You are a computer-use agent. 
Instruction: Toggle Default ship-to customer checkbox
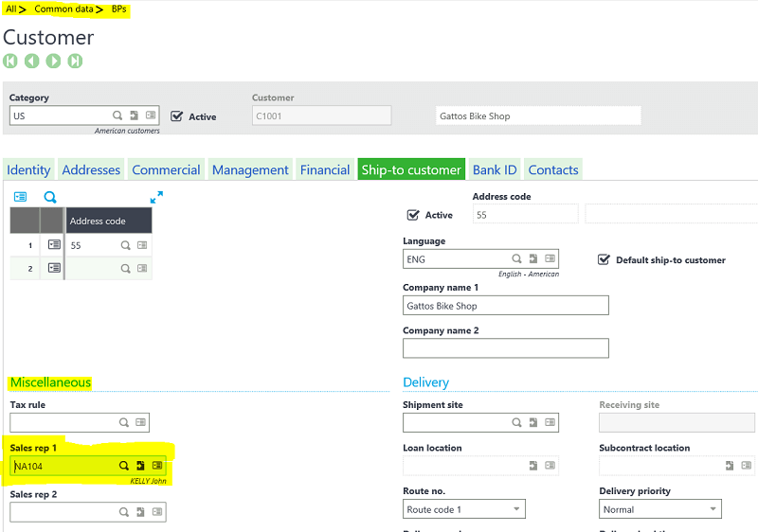[604, 259]
